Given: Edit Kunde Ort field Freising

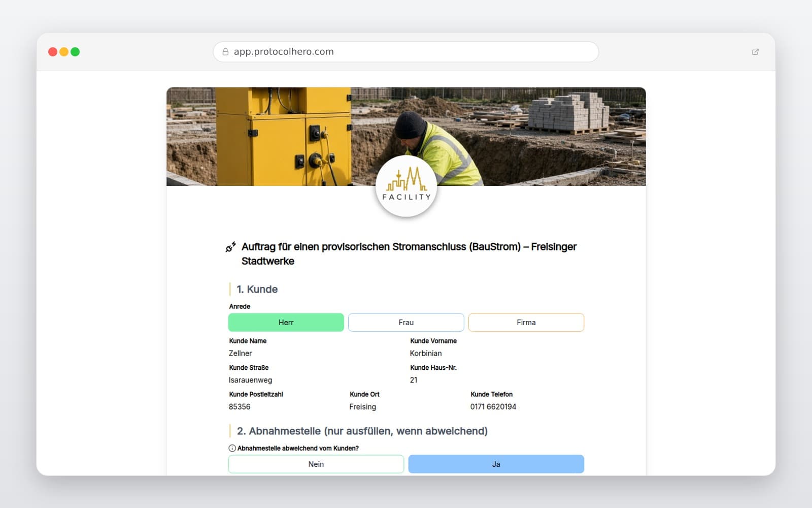Looking at the screenshot, I should 406,407.
